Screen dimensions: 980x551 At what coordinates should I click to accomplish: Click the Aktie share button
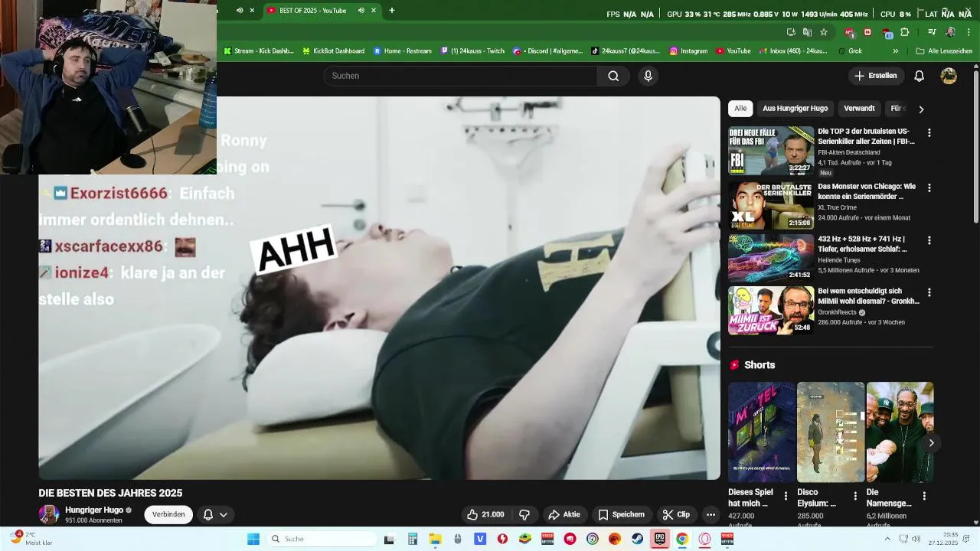564,514
